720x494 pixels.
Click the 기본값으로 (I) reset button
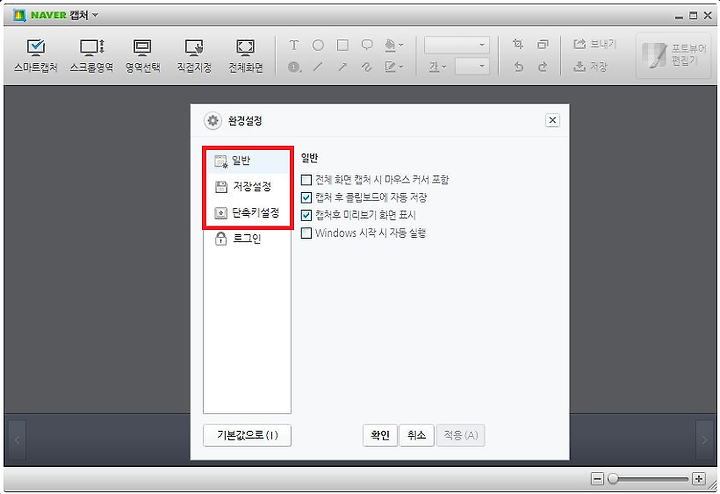[247, 435]
